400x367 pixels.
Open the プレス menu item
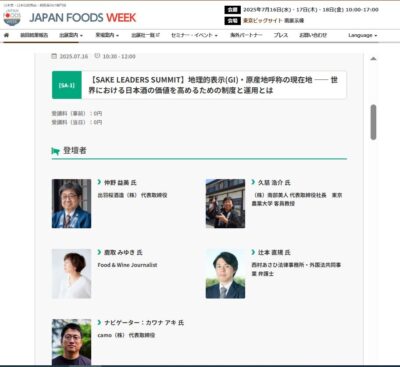pyautogui.click(x=281, y=35)
